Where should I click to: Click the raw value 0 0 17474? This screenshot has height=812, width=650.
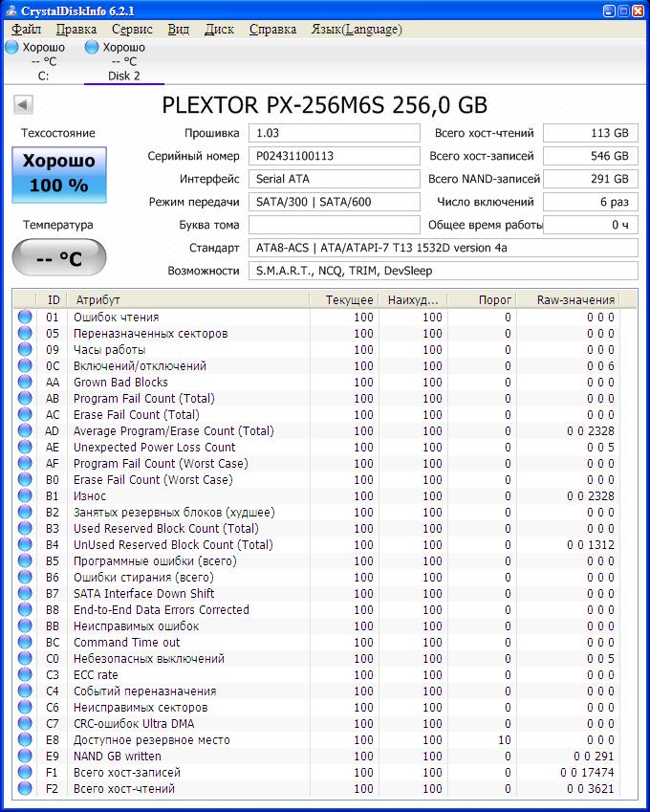tap(587, 772)
